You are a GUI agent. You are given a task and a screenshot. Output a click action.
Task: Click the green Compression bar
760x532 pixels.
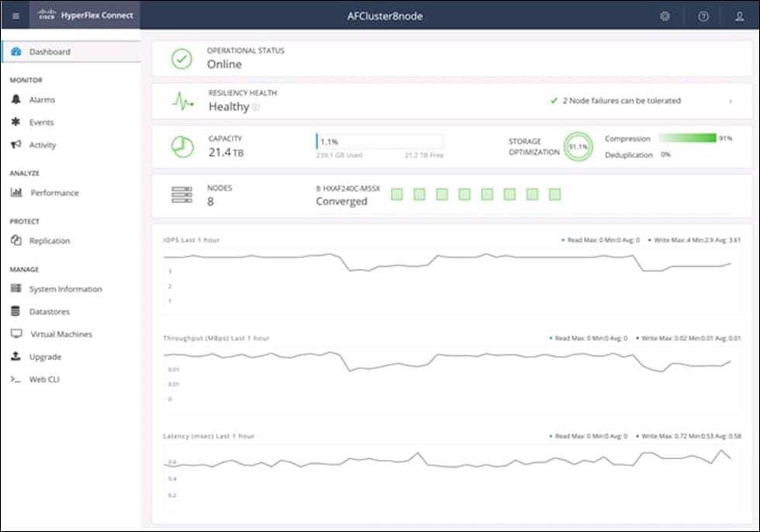687,138
